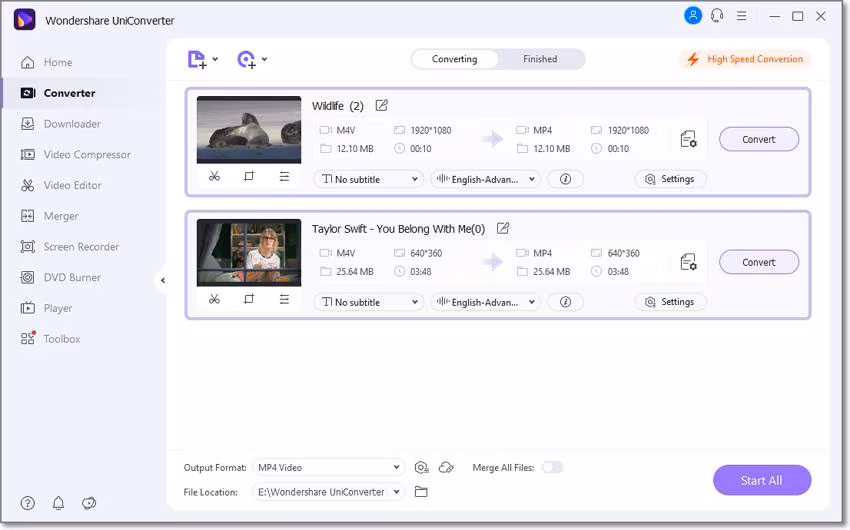
Task: Switch to the Finished tab
Action: pyautogui.click(x=540, y=59)
